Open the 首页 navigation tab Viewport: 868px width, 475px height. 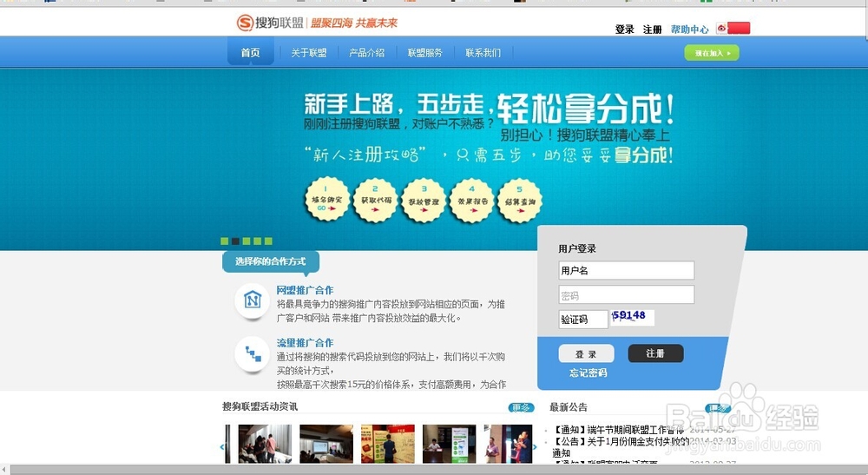250,53
